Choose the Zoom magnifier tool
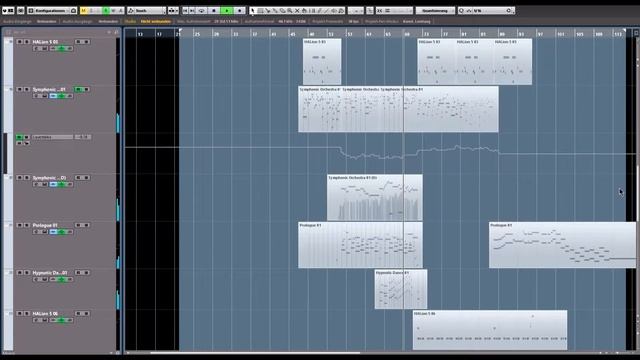The width and height of the screenshot is (640, 360). pos(289,11)
